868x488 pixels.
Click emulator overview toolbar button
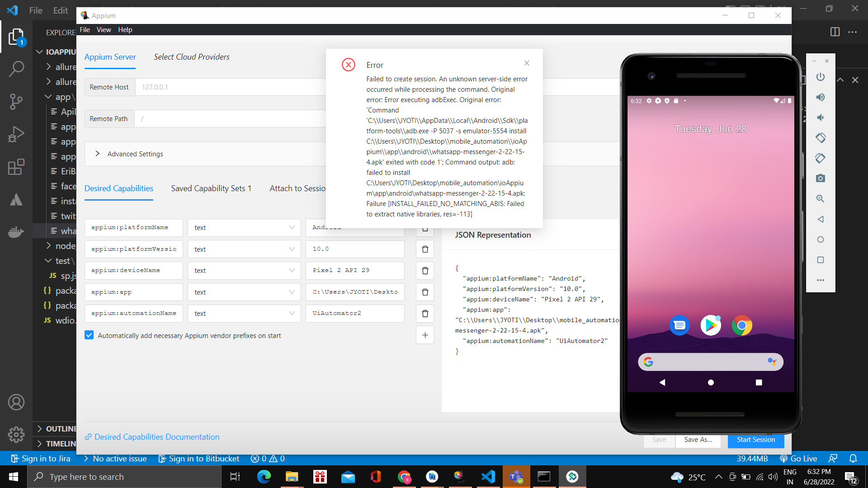point(821,260)
